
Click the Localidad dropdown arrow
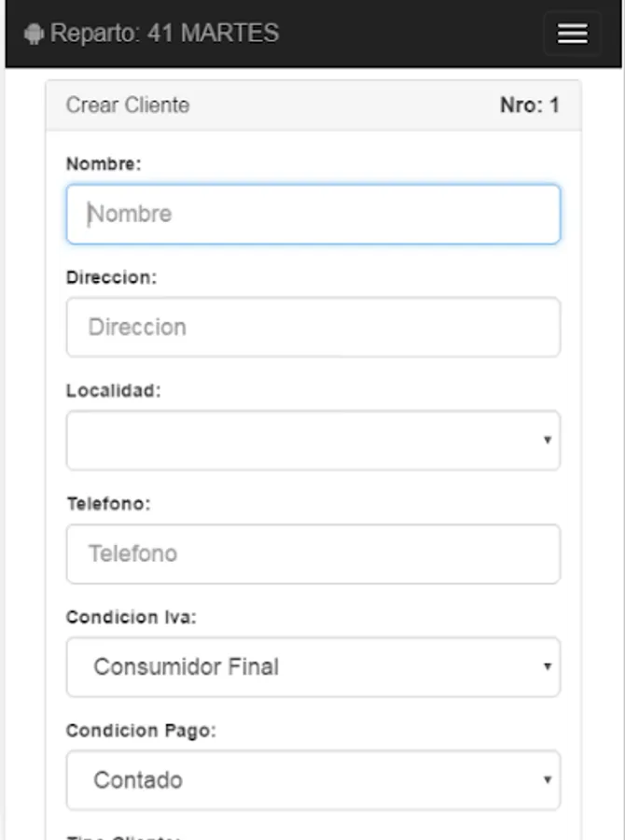(548, 441)
